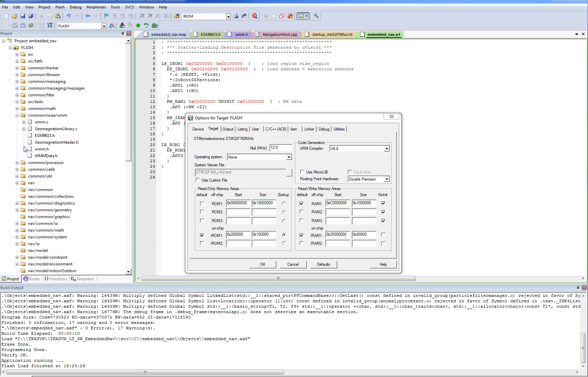The height and width of the screenshot is (377, 588).
Task: Click the File Extensions and Books icon
Action: pos(122,25)
